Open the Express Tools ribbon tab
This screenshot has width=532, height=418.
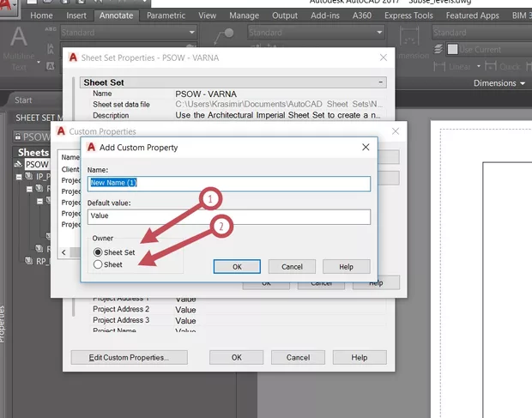coord(409,15)
